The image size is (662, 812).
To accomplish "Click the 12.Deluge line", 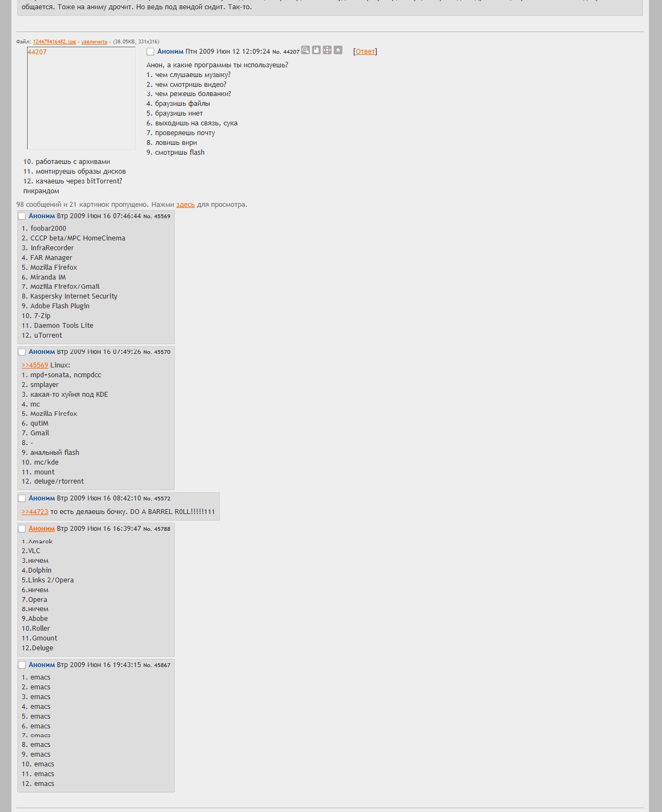I will tap(37, 648).
